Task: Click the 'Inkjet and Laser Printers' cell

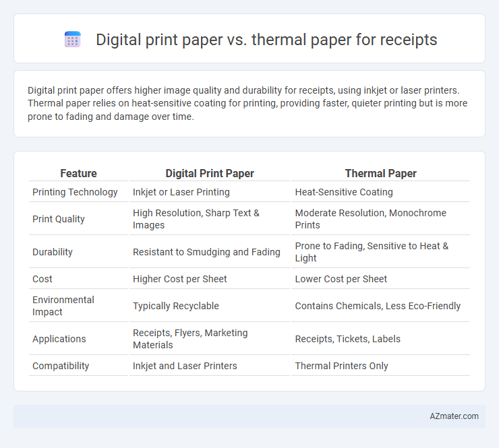Action: [x=185, y=366]
